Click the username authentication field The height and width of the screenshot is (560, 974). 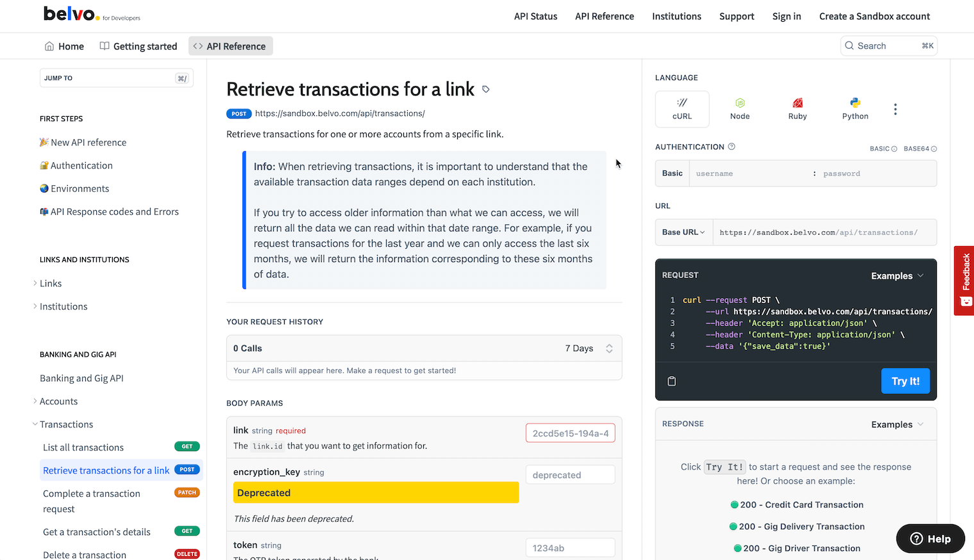[x=750, y=174]
